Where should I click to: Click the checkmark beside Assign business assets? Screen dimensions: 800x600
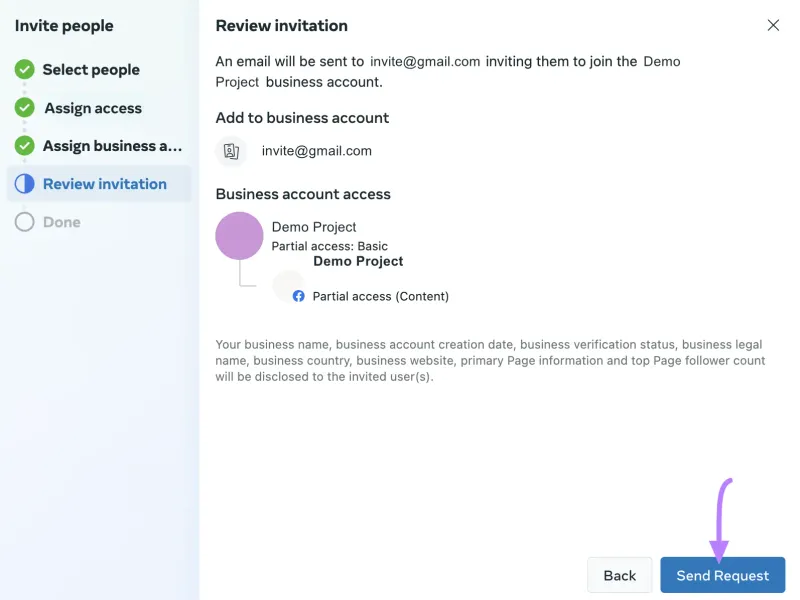[x=26, y=146]
